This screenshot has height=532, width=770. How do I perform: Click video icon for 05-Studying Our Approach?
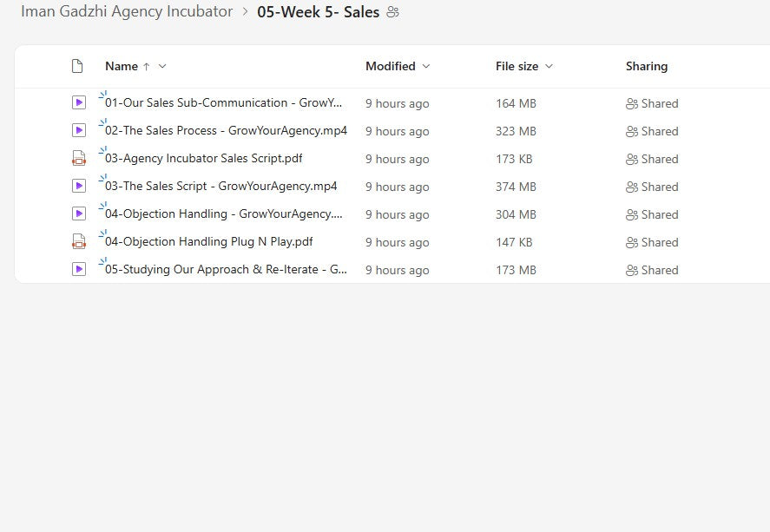pos(79,269)
